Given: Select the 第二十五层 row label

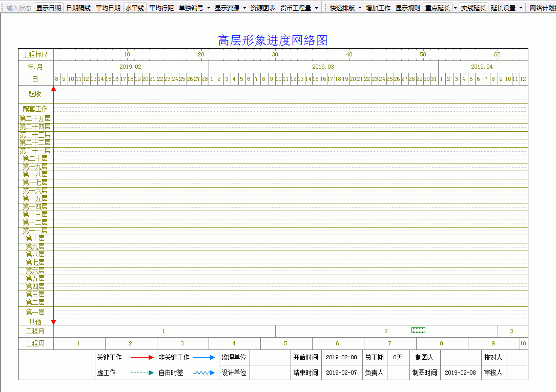Looking at the screenshot, I should click(x=35, y=119).
